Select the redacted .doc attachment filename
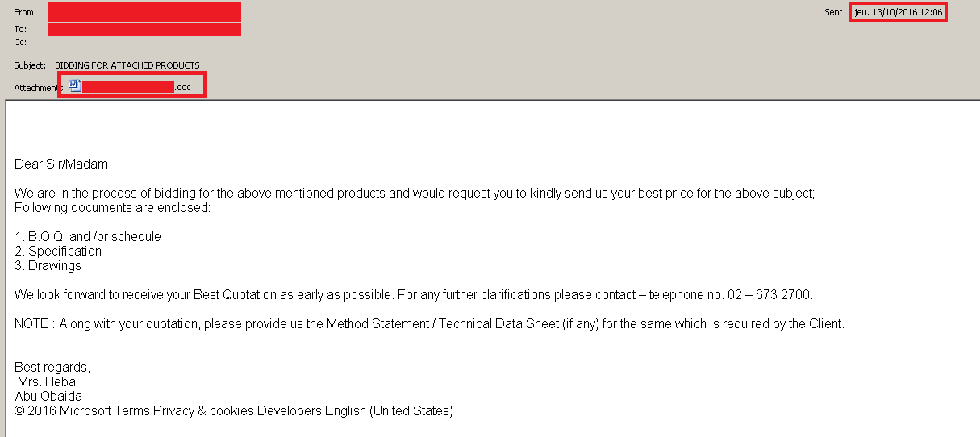Image resolution: width=980 pixels, height=437 pixels. 136,86
